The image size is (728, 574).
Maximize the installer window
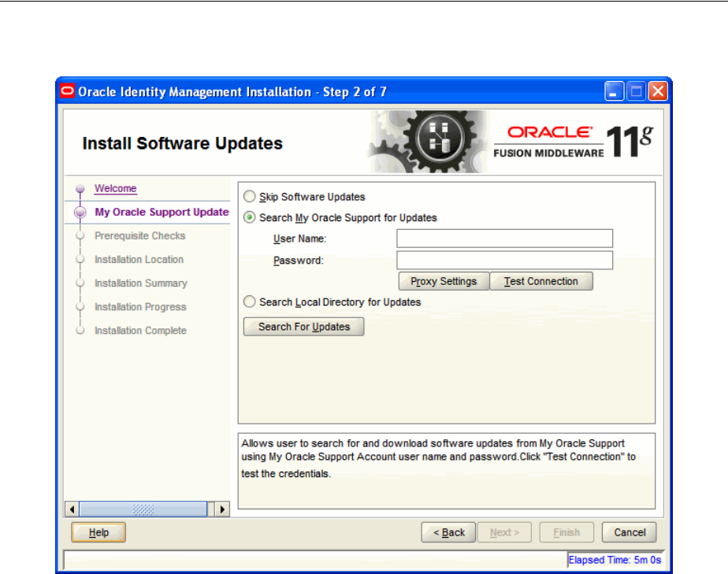636,91
